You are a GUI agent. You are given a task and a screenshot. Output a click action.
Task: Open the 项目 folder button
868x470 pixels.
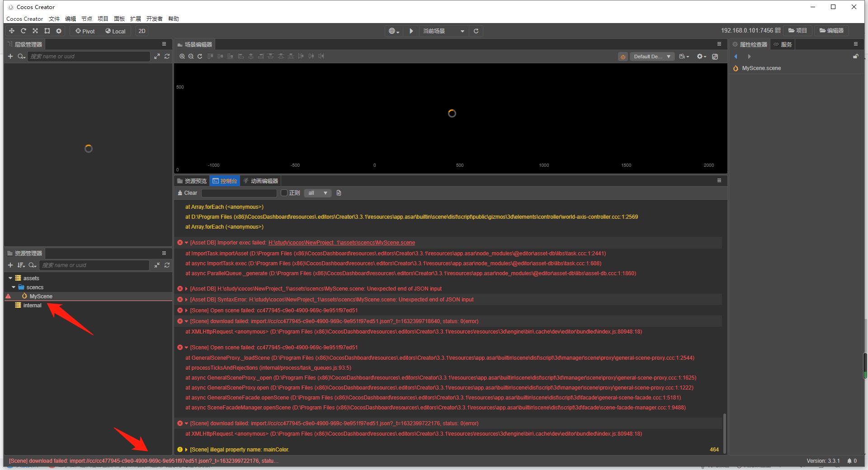[798, 31]
